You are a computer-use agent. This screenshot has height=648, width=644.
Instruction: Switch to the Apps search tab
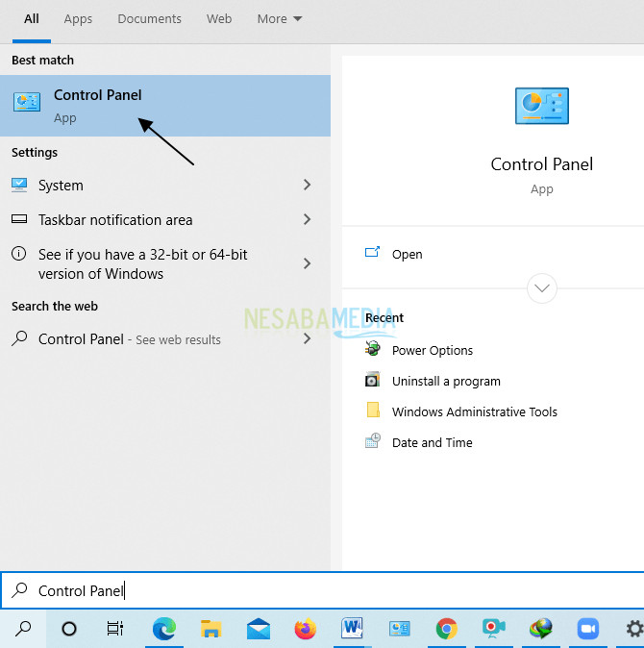click(x=78, y=19)
